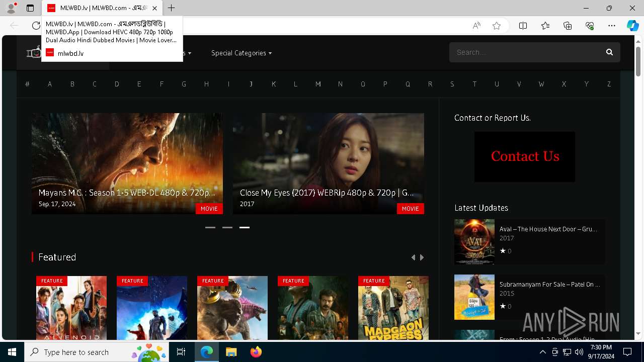Viewport: 644px width, 362px height.
Task: Open the taskbar volume icon
Action: 579,352
